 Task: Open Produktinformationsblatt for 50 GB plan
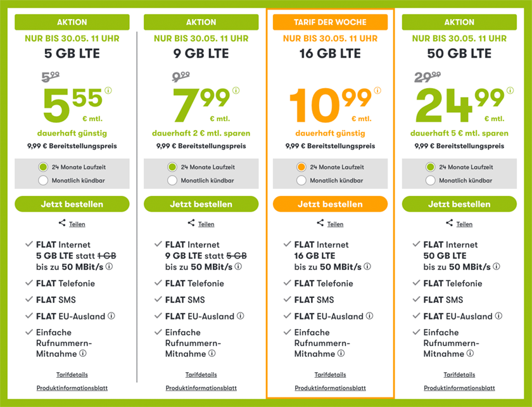(459, 388)
